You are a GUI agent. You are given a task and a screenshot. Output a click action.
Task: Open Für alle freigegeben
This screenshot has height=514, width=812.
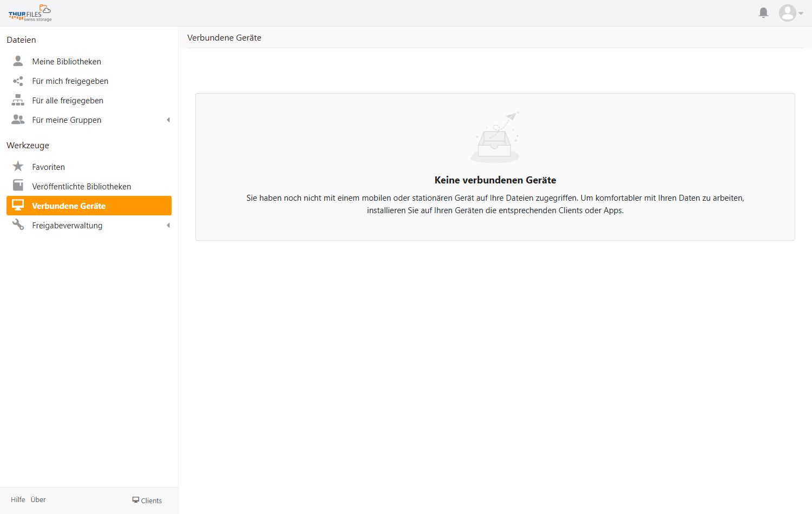(68, 101)
